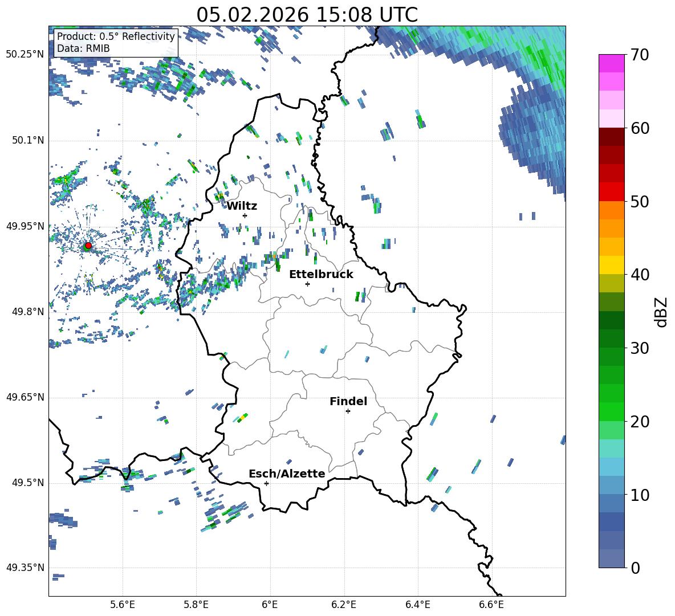Click the 50.1°N latitude label

28,140
